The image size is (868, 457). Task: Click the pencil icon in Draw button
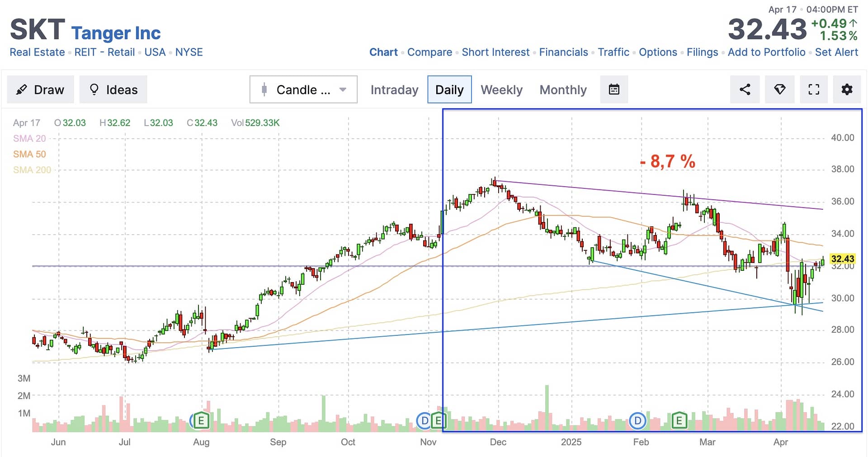pos(21,90)
